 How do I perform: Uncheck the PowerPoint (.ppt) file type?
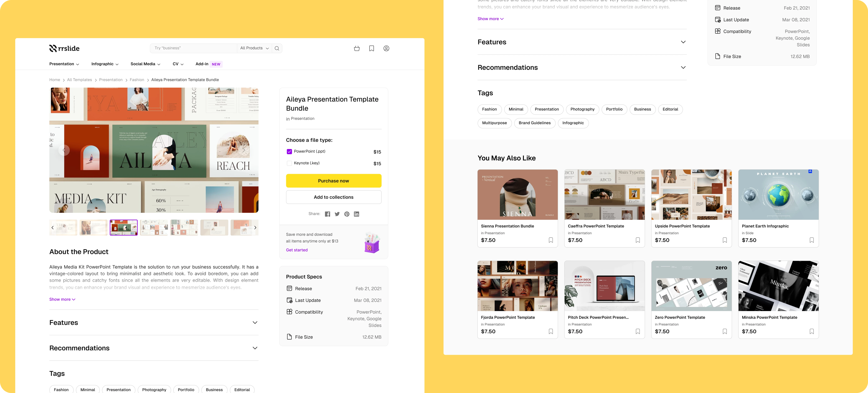point(289,151)
